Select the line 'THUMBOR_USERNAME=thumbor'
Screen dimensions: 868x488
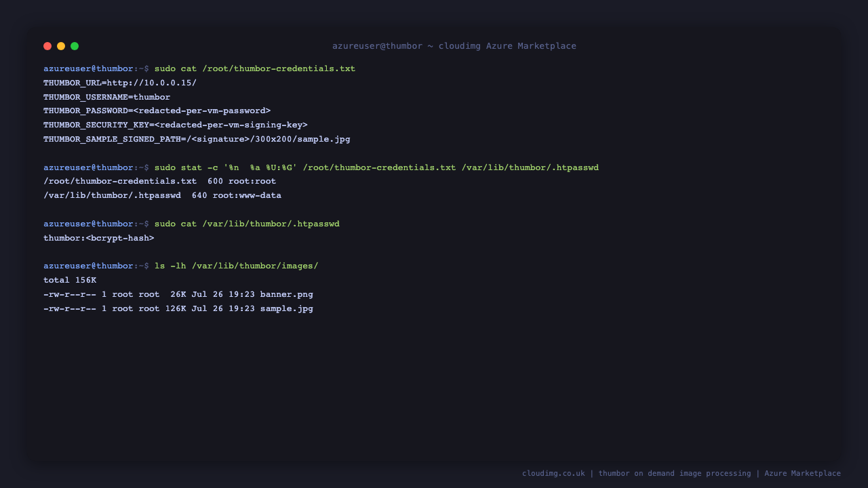[107, 98]
